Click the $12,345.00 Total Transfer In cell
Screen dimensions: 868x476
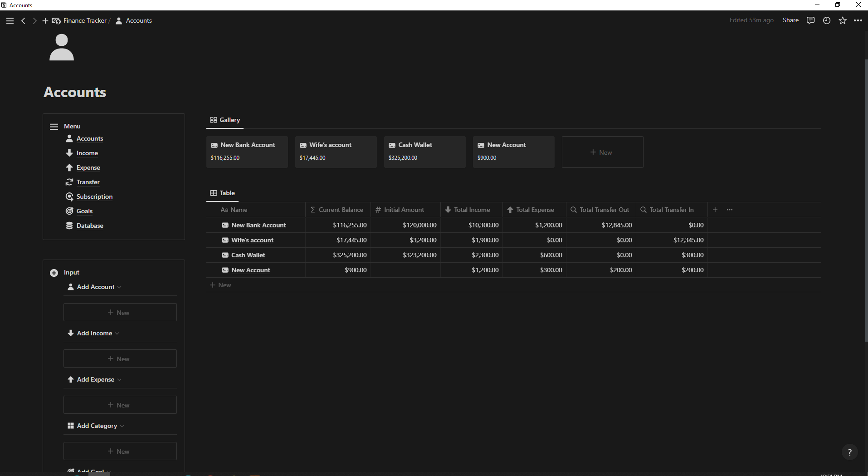(672, 240)
